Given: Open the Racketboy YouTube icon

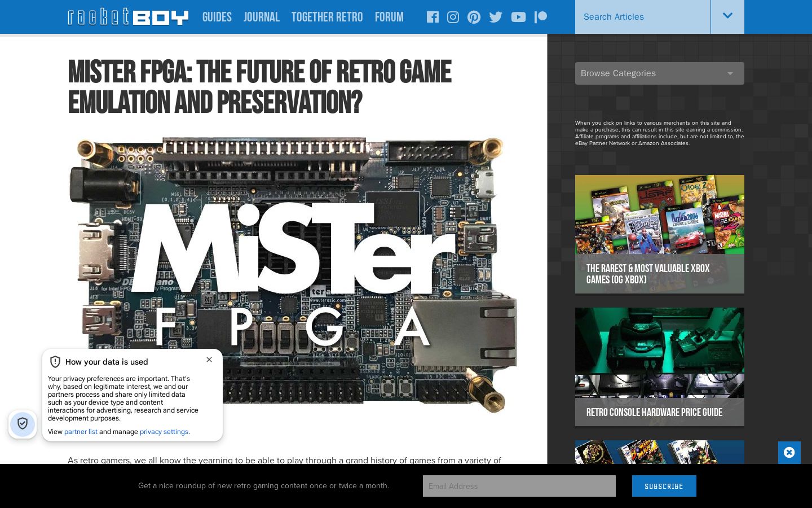Looking at the screenshot, I should (x=518, y=17).
